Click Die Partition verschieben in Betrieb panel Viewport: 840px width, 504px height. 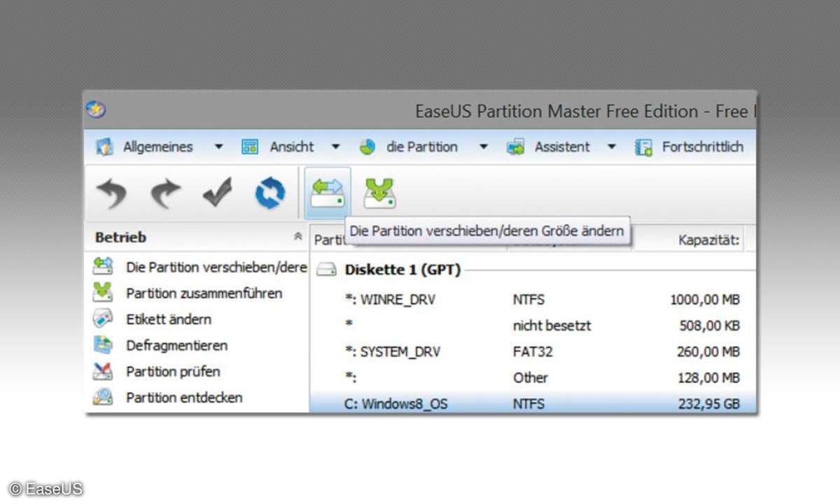tap(216, 267)
